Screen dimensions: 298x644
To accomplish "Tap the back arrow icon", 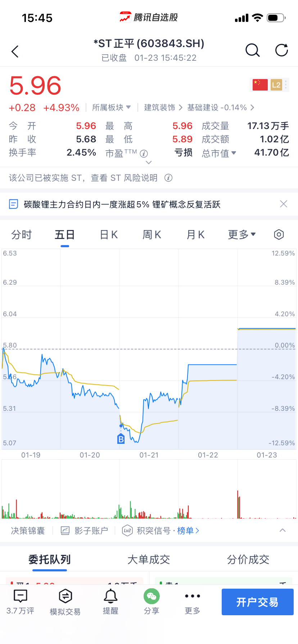I will [15, 52].
